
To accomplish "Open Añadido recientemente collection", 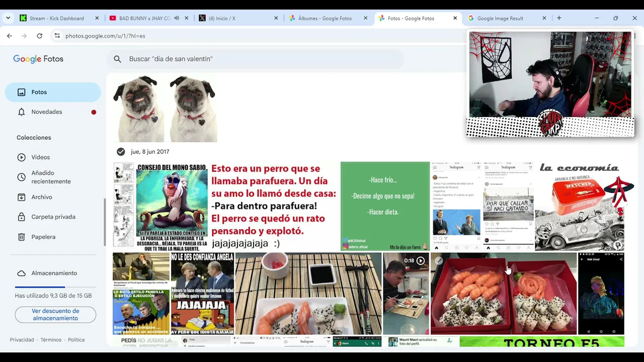I will pos(53,177).
